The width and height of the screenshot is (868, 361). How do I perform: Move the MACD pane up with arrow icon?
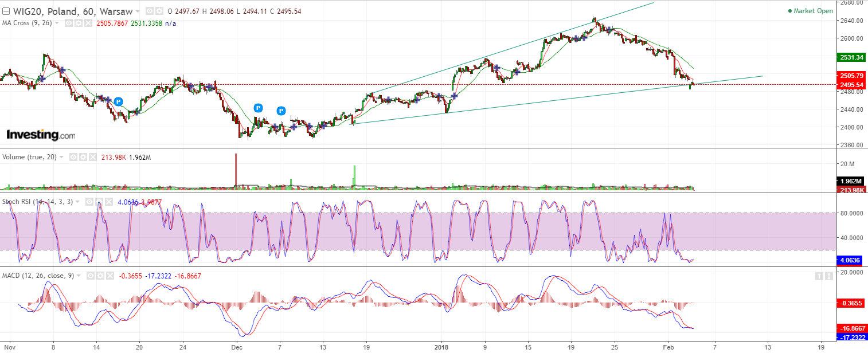point(818,276)
